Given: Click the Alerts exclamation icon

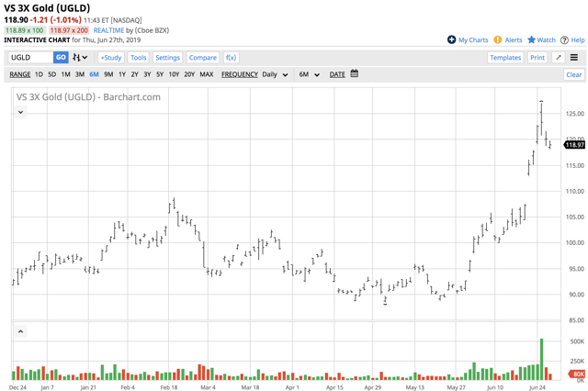Looking at the screenshot, I should coord(498,39).
